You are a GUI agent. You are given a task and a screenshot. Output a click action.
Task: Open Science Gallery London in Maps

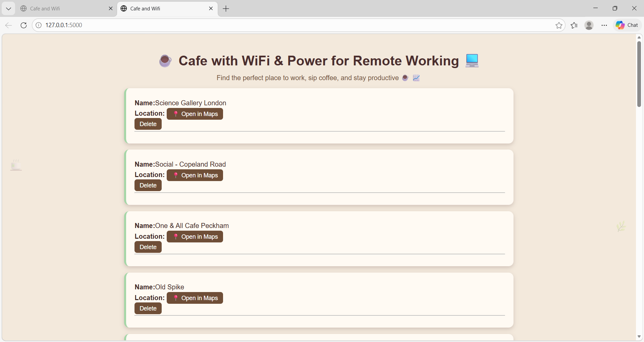195,114
